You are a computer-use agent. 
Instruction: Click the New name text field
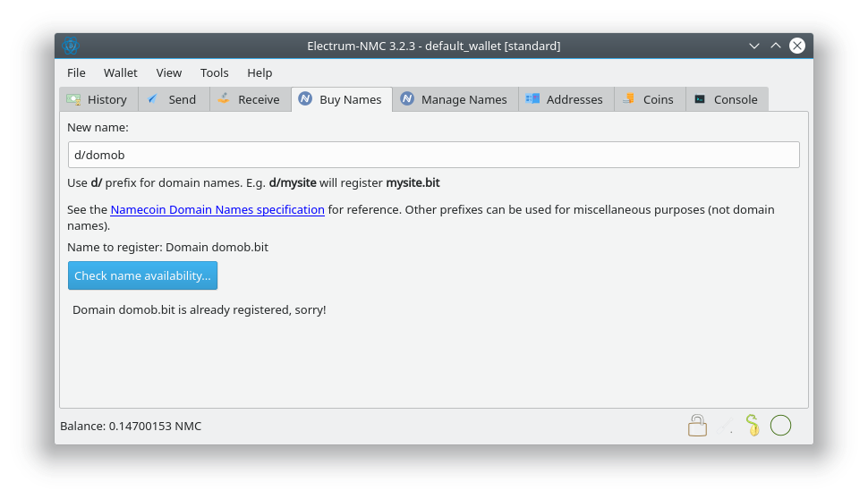click(x=433, y=155)
